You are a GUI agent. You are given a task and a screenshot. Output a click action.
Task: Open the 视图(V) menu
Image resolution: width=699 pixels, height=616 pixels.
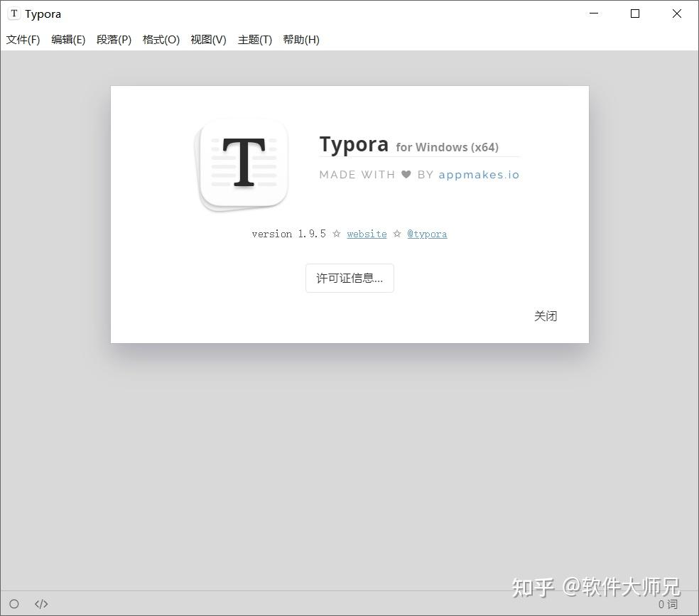207,40
